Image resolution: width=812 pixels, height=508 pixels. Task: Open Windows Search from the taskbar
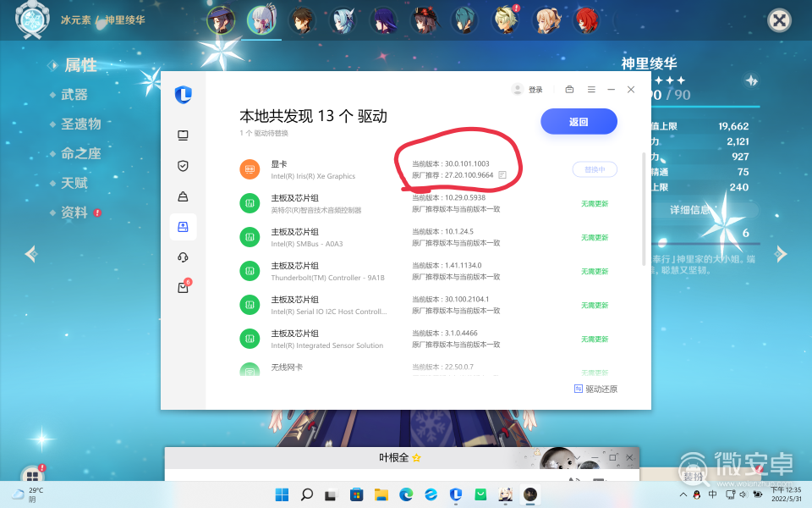[x=306, y=494]
